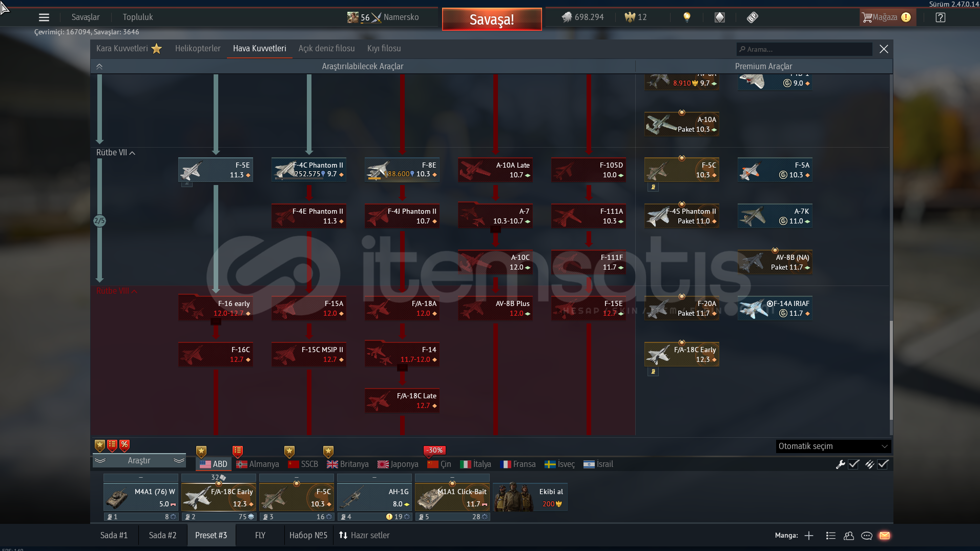Select the F-4C Phantom II aircraft
This screenshot has height=551, width=980.
coord(309,170)
